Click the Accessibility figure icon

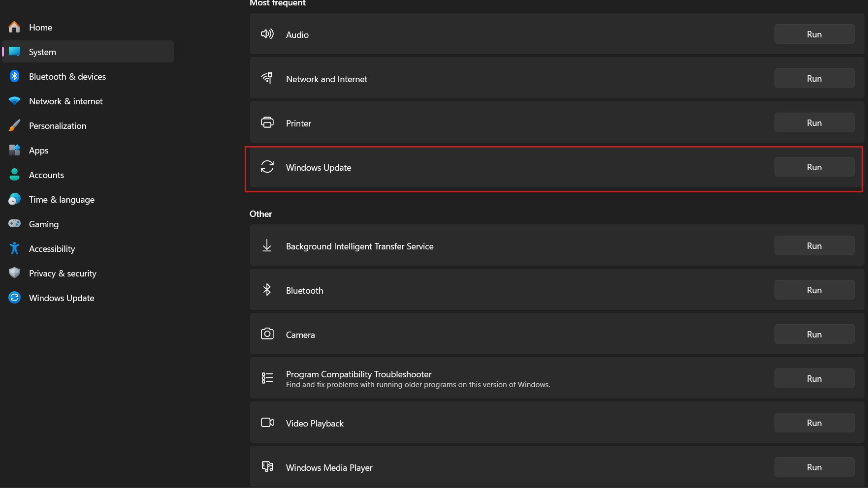pyautogui.click(x=15, y=248)
